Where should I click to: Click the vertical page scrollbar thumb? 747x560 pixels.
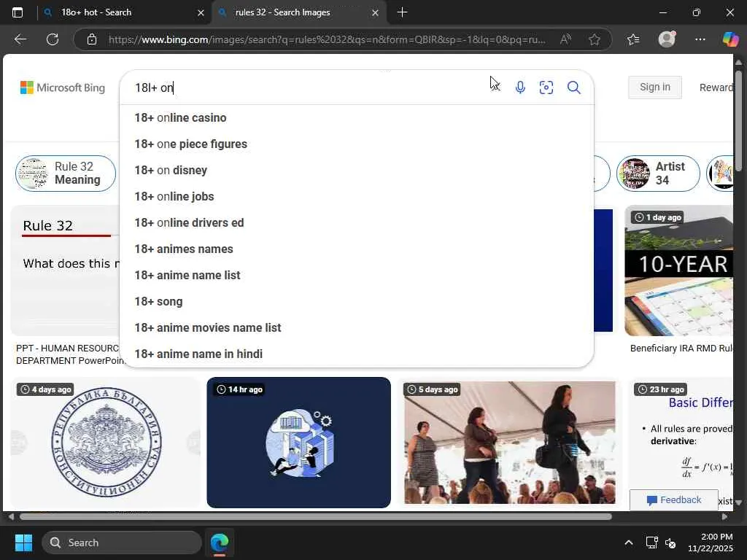738,120
